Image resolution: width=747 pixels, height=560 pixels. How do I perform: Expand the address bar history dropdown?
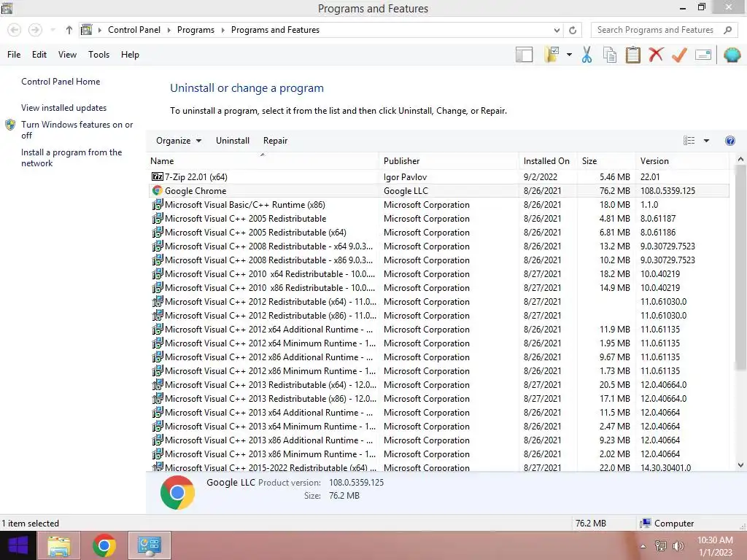(557, 30)
